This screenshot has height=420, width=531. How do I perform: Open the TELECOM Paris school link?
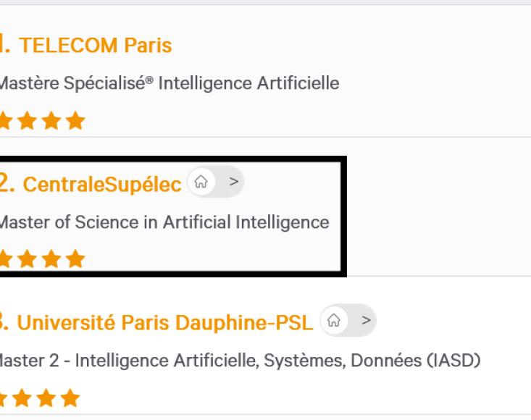pos(95,45)
